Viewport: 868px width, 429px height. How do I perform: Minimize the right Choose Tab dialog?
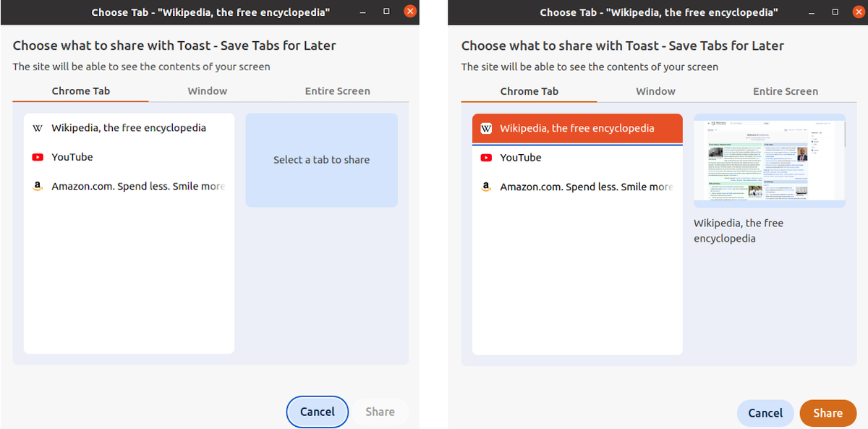tap(813, 12)
